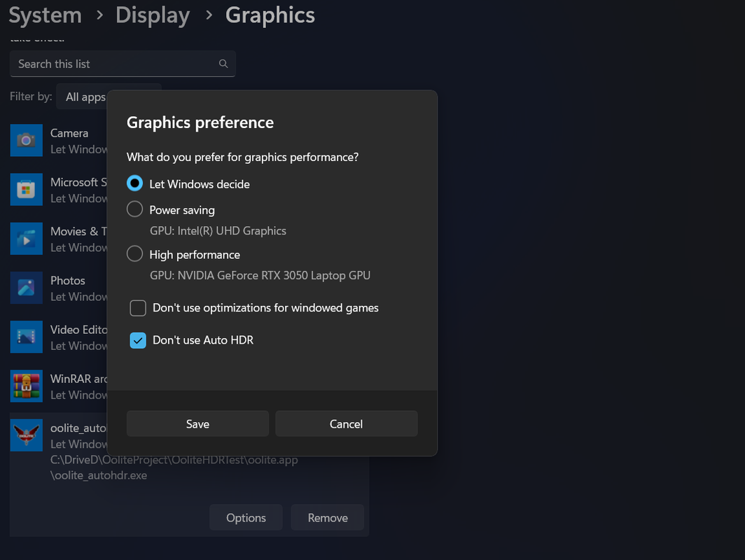Viewport: 745px width, 560px height.
Task: Tick Don't use optimizations for windowed games
Action: 138,308
